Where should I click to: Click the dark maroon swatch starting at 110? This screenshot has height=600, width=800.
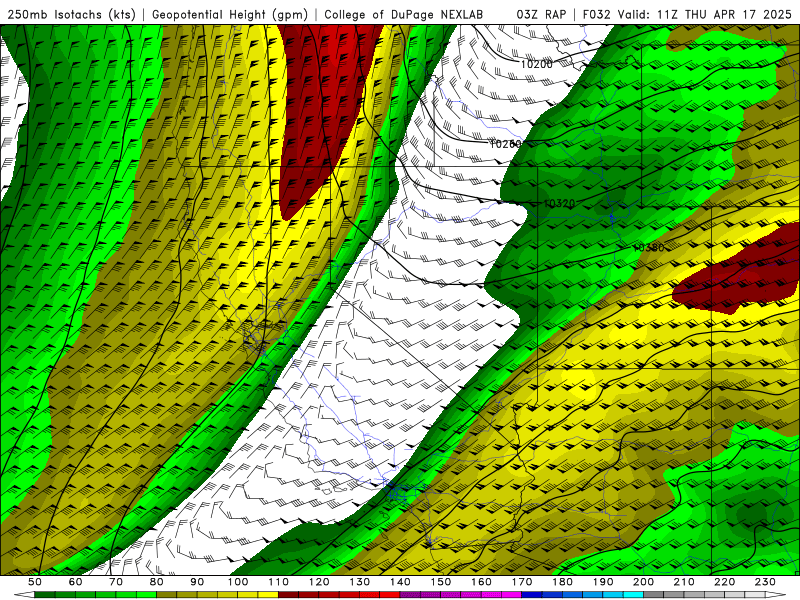(289, 595)
